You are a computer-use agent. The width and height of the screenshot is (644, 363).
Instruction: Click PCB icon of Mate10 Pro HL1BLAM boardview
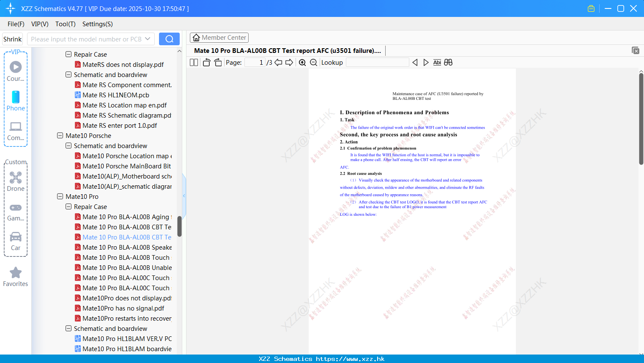[78, 349]
